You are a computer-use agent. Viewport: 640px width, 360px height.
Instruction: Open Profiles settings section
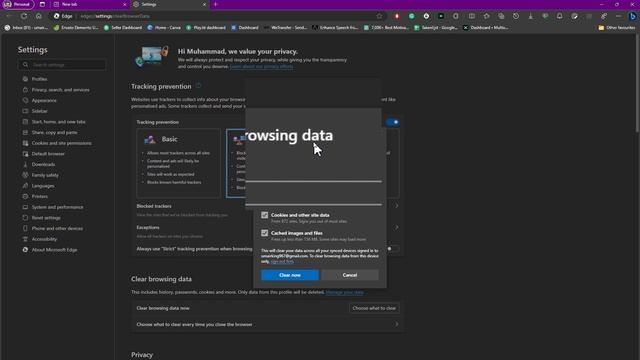(x=39, y=79)
